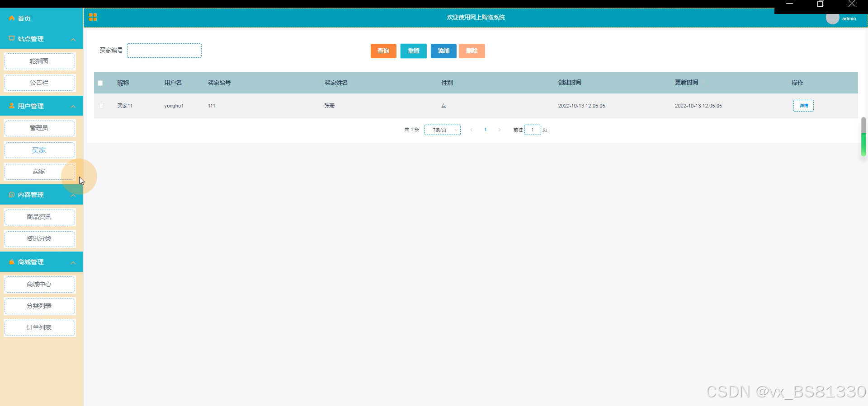Screen dimensions: 868x406
Task: Click the 删除 delete button
Action: click(472, 51)
